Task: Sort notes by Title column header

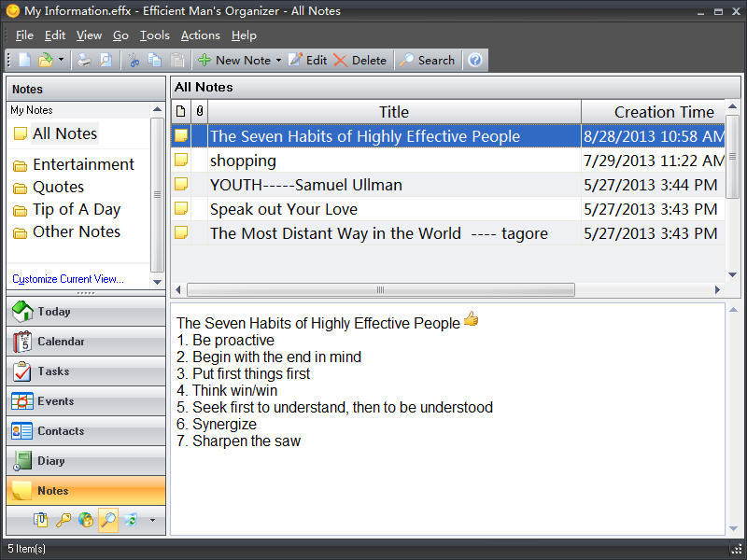Action: [394, 112]
